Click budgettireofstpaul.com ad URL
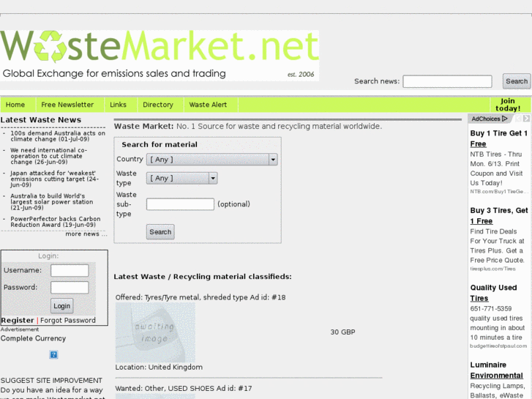 [498, 346]
